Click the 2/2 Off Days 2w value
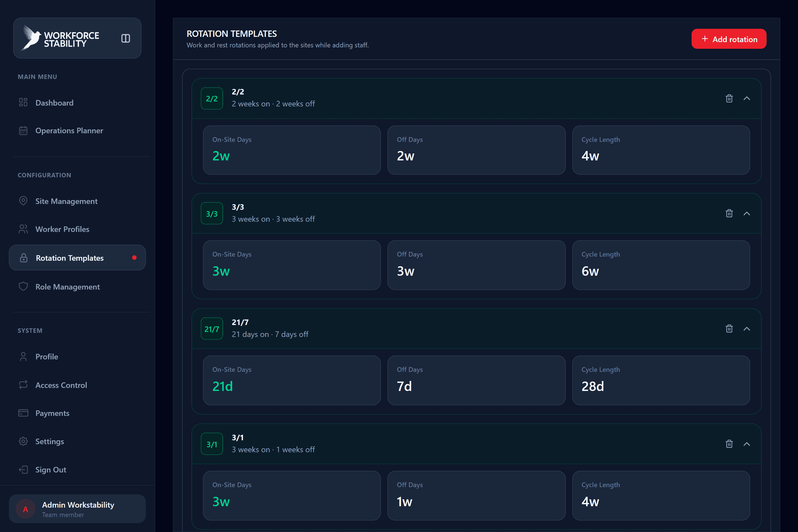 [x=405, y=156]
